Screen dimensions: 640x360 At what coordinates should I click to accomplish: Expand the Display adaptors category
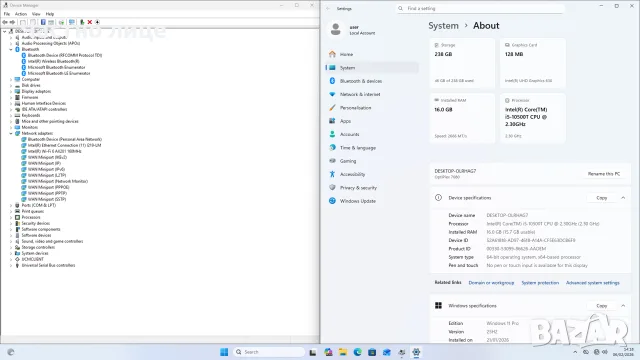pos(11,91)
